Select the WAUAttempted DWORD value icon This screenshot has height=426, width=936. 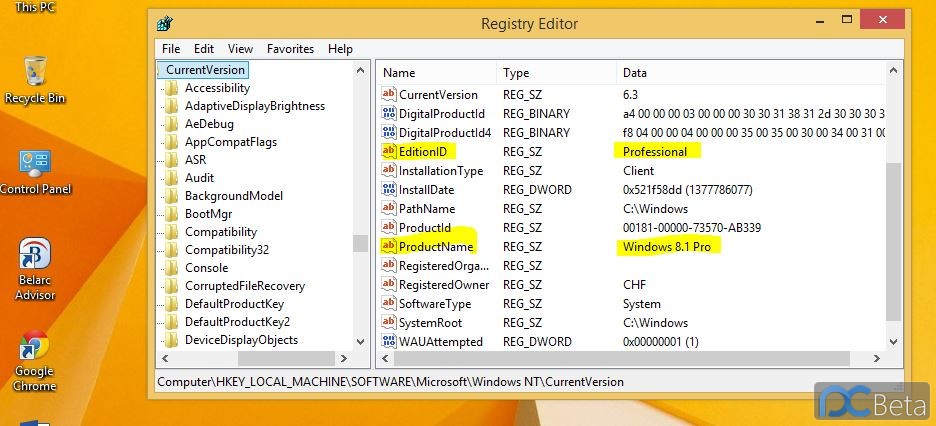(389, 342)
